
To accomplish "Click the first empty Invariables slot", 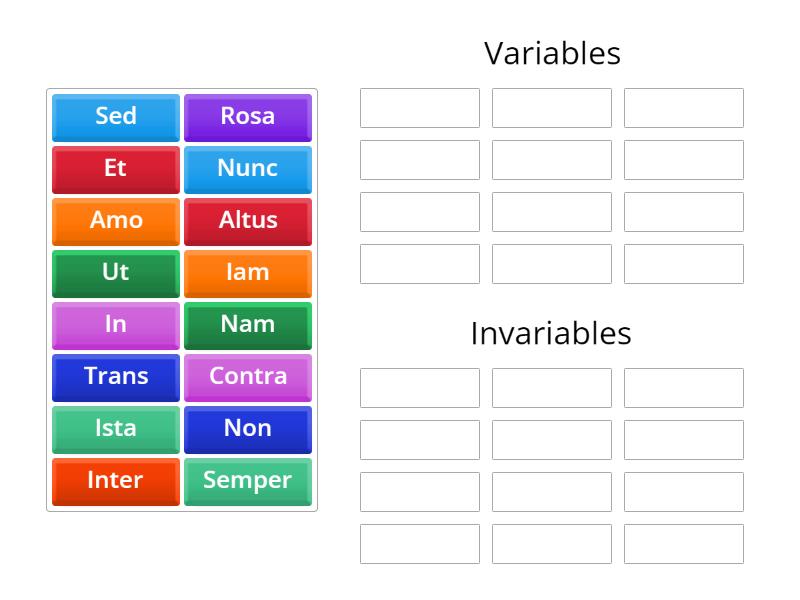I will 419,387.
